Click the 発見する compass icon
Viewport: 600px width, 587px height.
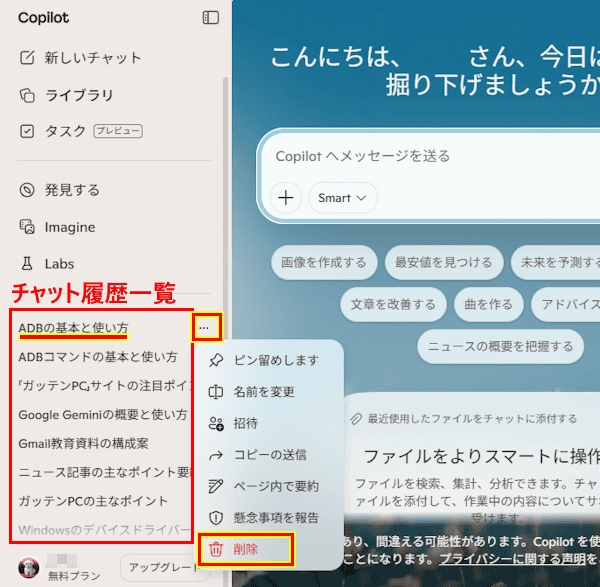coord(27,190)
